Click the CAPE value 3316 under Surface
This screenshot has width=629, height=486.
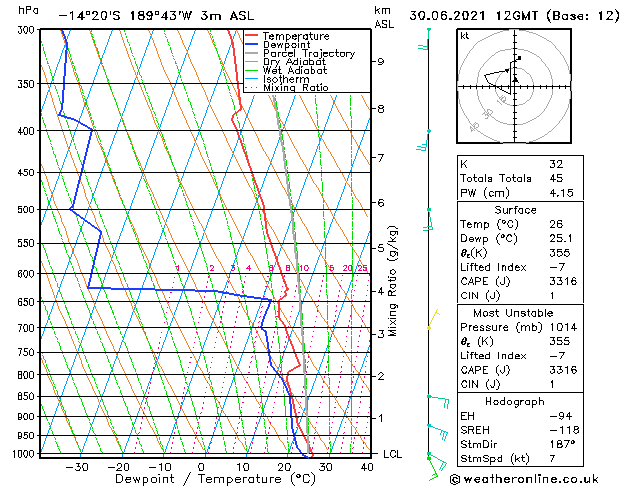(563, 281)
